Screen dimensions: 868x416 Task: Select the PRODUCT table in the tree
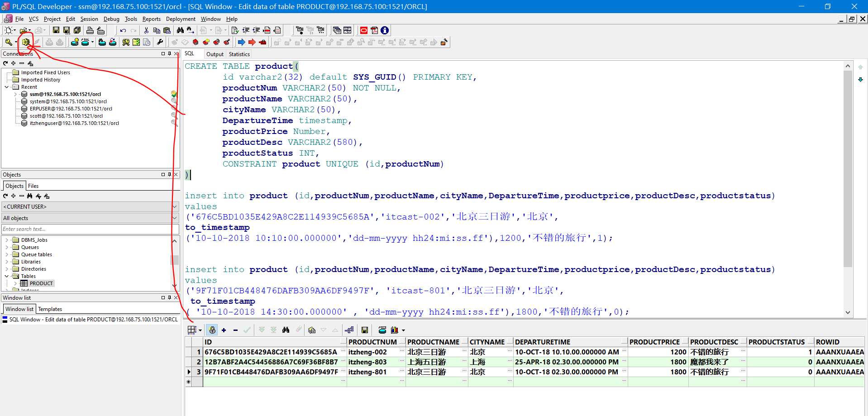tap(41, 283)
